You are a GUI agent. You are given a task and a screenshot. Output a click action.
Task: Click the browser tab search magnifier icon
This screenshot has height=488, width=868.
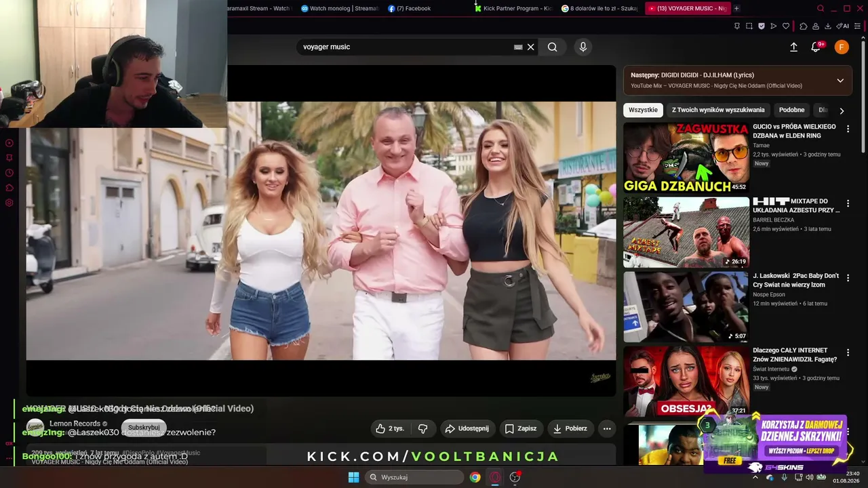[x=821, y=8]
